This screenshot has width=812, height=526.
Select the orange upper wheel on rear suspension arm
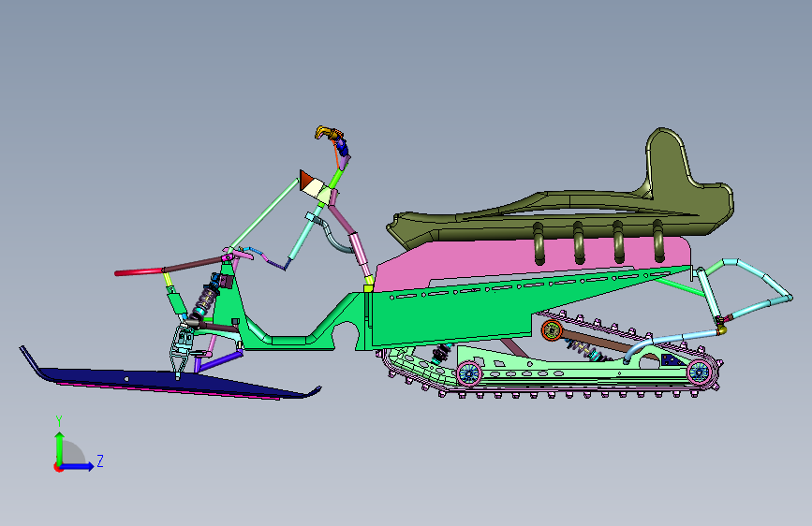pos(552,330)
